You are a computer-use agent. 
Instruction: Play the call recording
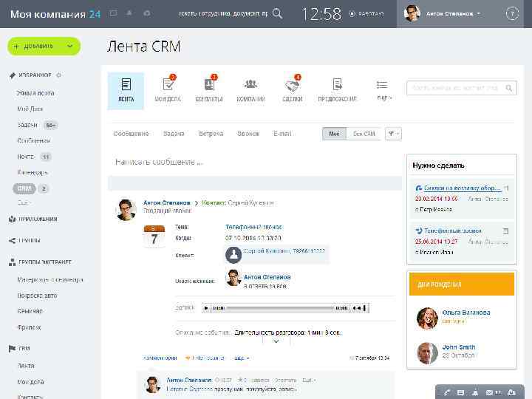point(206,308)
